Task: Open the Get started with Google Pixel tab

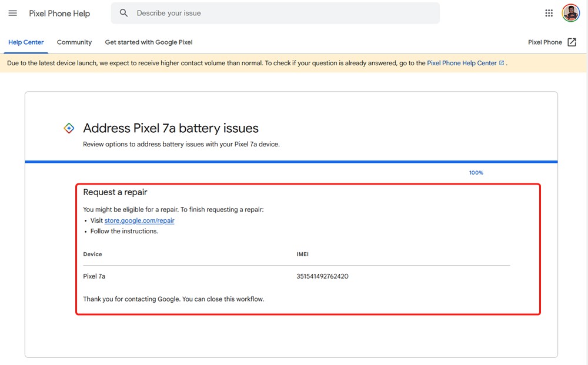Action: coord(149,42)
